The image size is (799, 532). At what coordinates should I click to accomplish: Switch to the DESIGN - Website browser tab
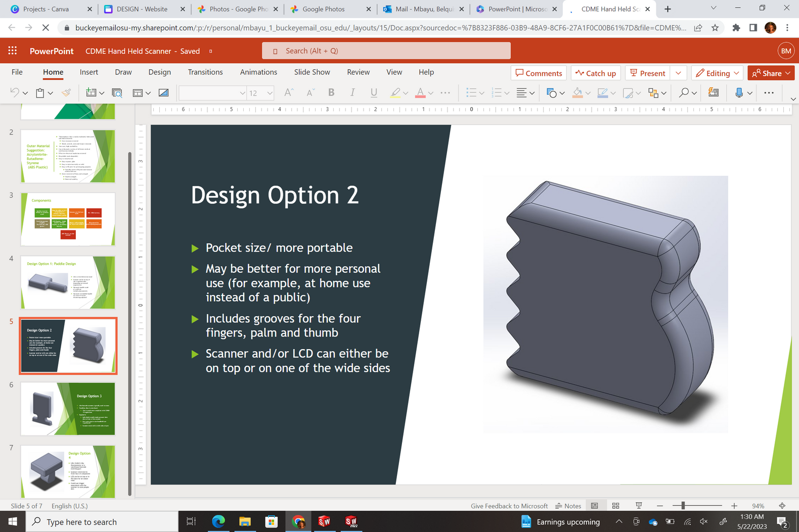coord(144,9)
